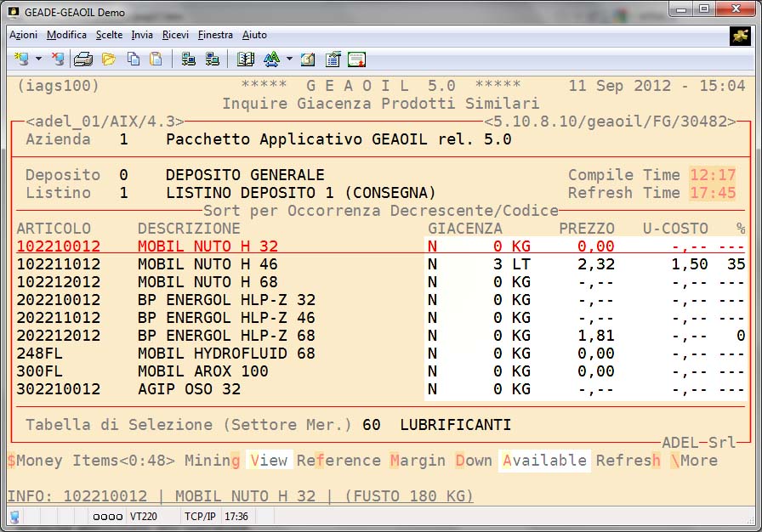
Task: Click the connection status icon in status bar
Action: coord(15,517)
